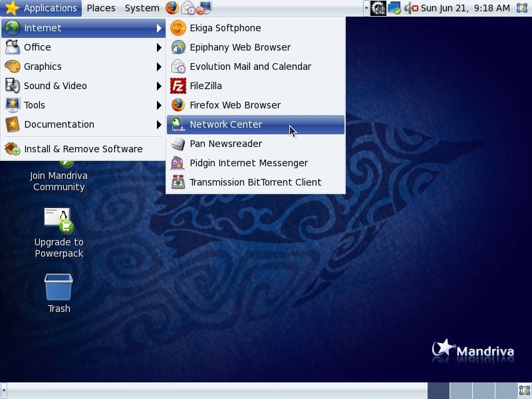Image resolution: width=532 pixels, height=399 pixels.
Task: Open Firefox Web Browser menu entry
Action: pyautogui.click(x=255, y=105)
